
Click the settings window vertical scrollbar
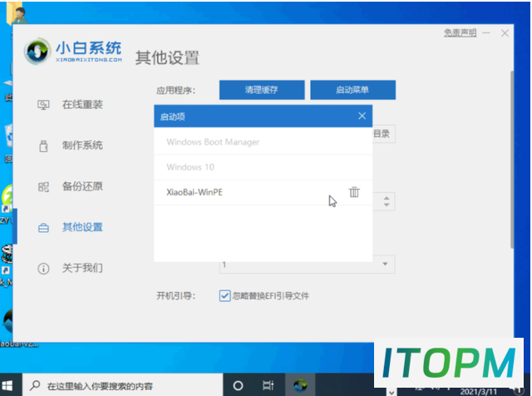512,160
